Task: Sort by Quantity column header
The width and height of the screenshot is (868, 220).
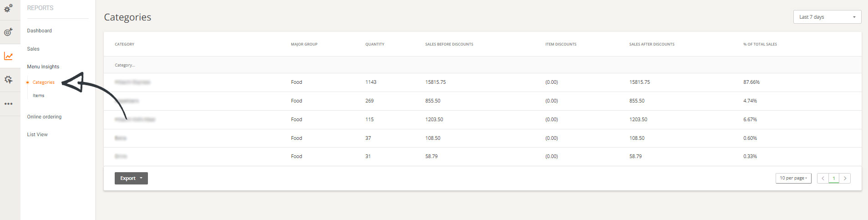Action: coord(375,44)
